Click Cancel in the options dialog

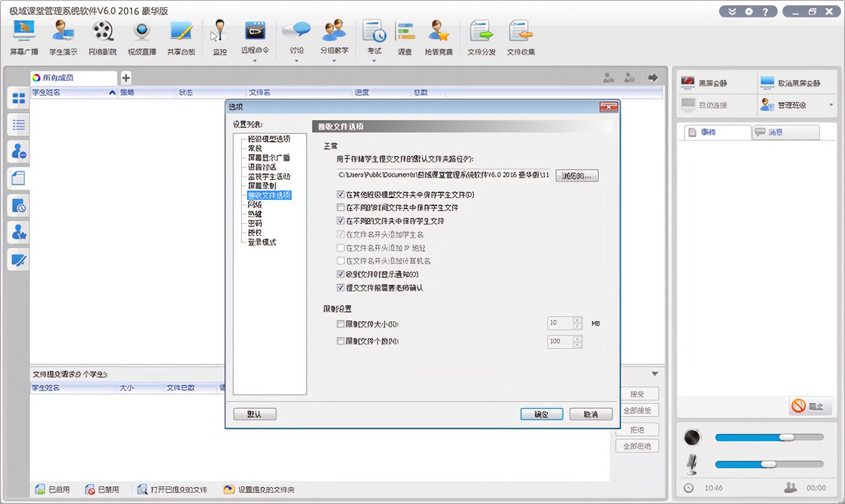click(x=591, y=414)
